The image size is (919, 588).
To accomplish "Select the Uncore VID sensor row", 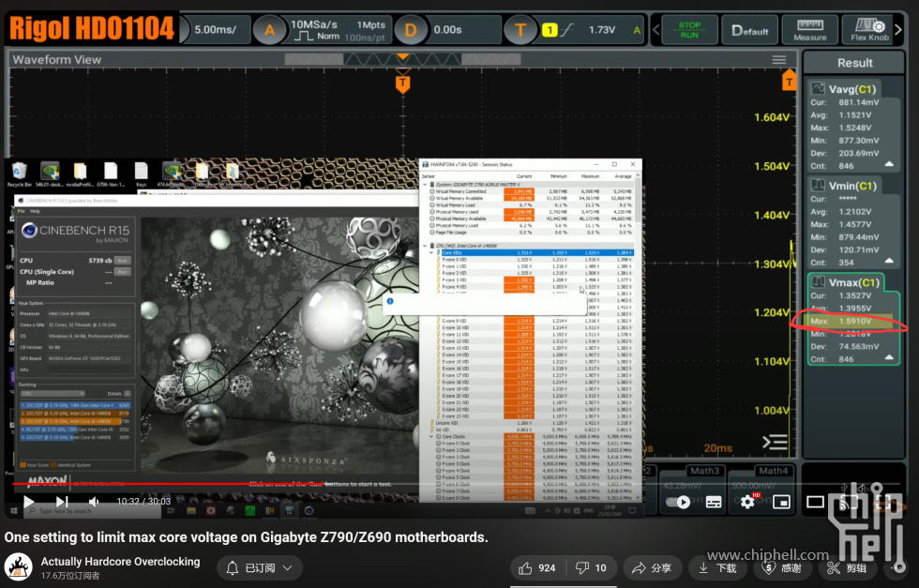I will (531, 423).
